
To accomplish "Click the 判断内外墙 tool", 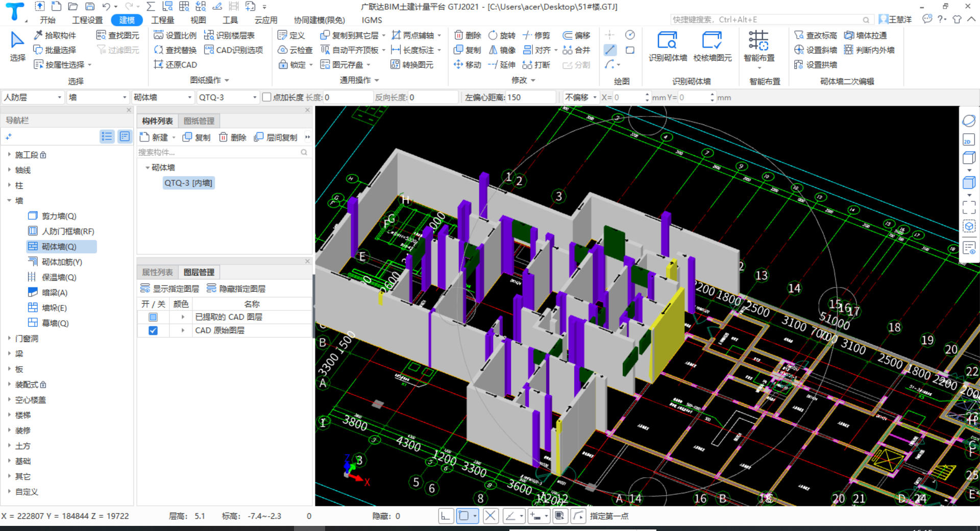I will click(x=869, y=50).
